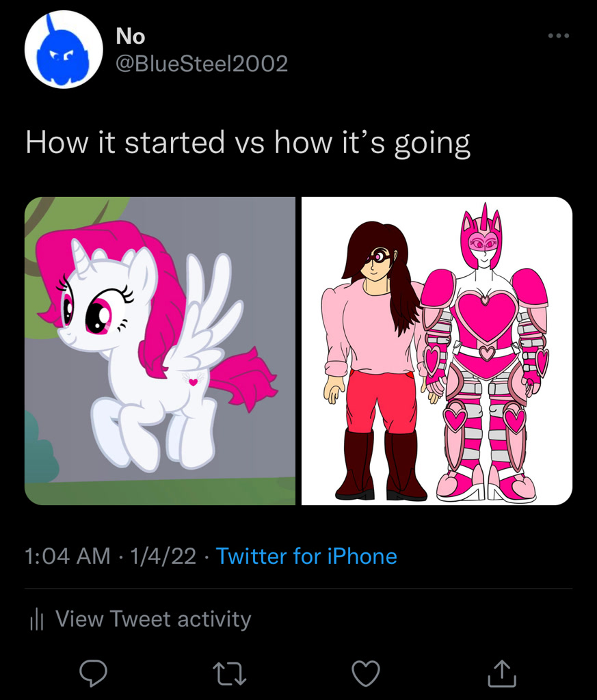Open the three-dot more options menu
The width and height of the screenshot is (597, 700).
pos(559,36)
